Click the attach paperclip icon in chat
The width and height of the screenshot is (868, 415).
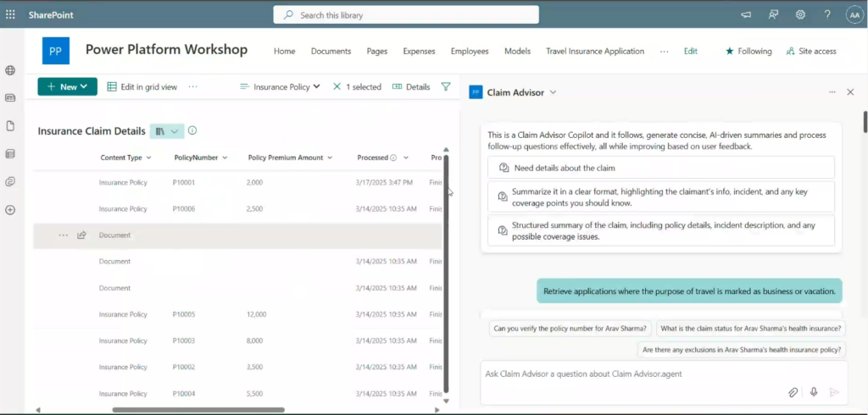pos(793,392)
